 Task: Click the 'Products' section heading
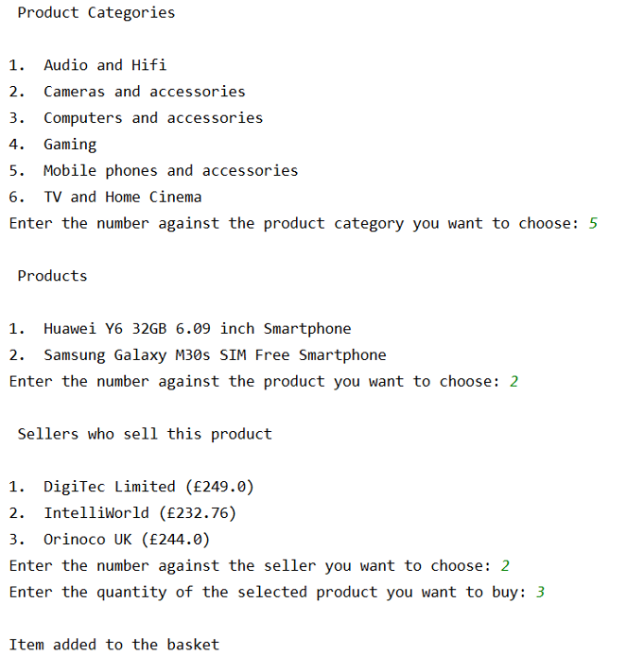pos(52,276)
